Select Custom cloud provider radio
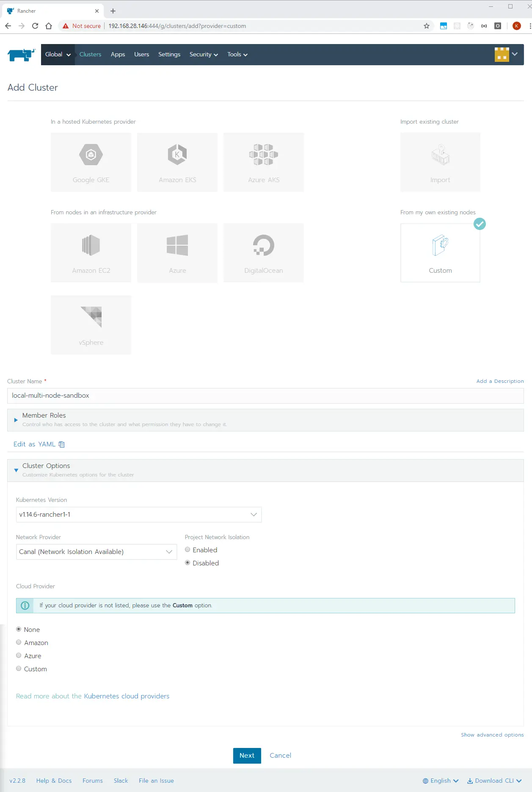532x792 pixels. coord(19,669)
